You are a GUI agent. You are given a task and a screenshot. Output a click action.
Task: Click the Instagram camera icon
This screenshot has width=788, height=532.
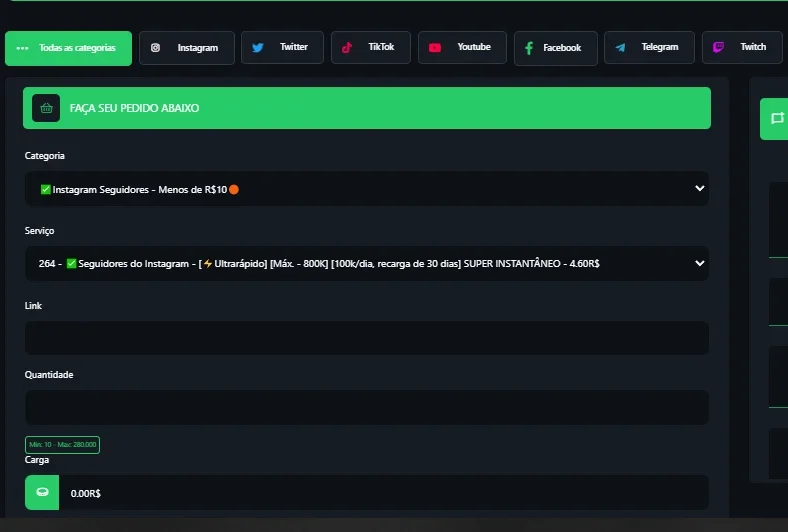155,48
